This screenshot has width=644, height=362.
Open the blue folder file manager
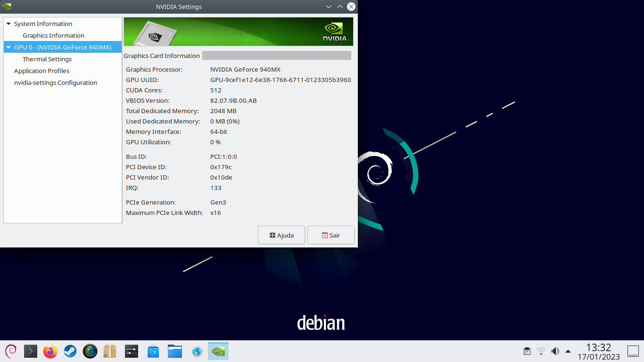click(175, 351)
